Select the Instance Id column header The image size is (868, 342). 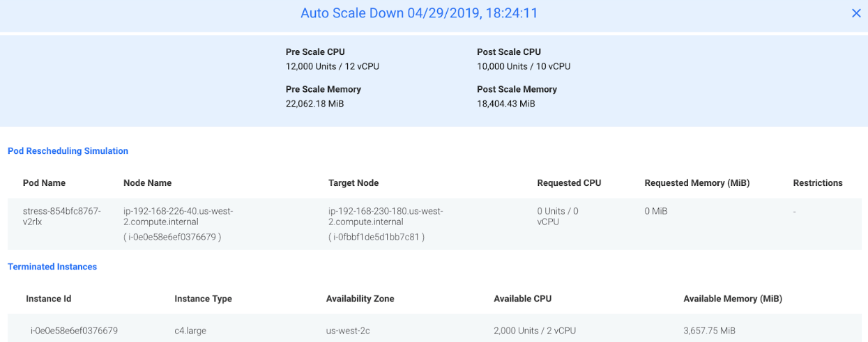49,299
